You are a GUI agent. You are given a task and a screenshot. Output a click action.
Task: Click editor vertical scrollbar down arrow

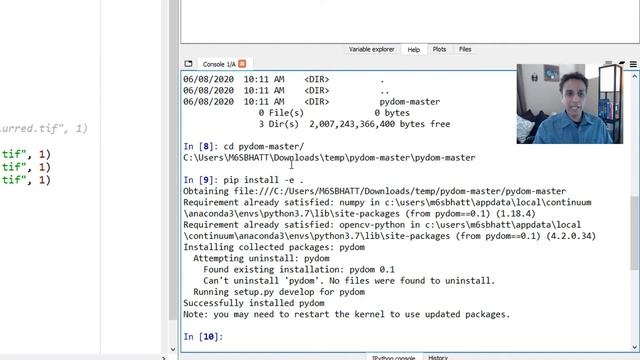pos(173,349)
